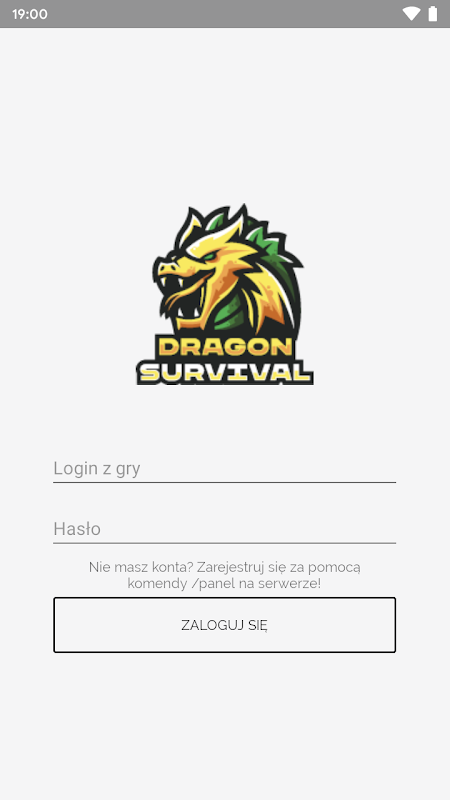Tap the Wi-Fi signal icon in status bar
This screenshot has height=800, width=450.
(x=411, y=14)
